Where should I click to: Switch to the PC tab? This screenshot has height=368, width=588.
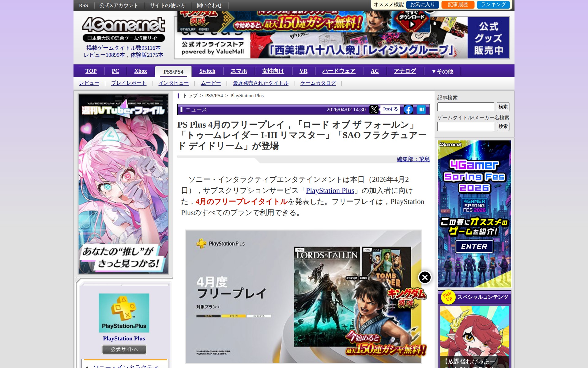115,71
